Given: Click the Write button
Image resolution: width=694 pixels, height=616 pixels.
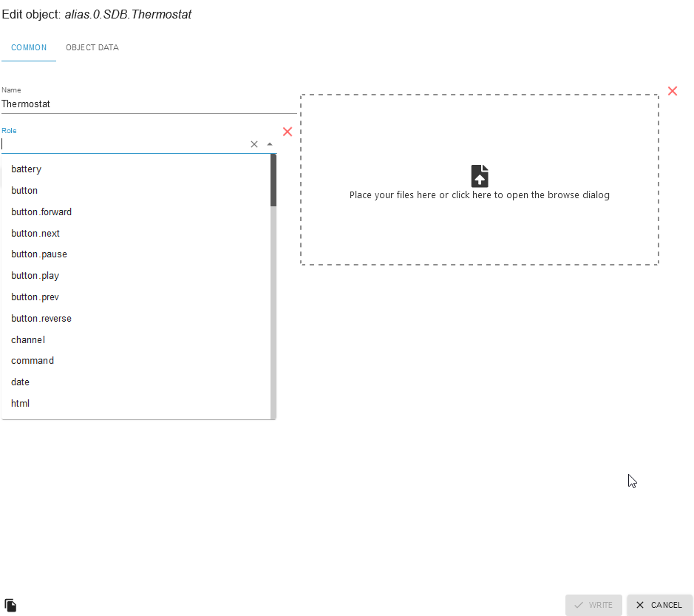Looking at the screenshot, I should tap(593, 605).
